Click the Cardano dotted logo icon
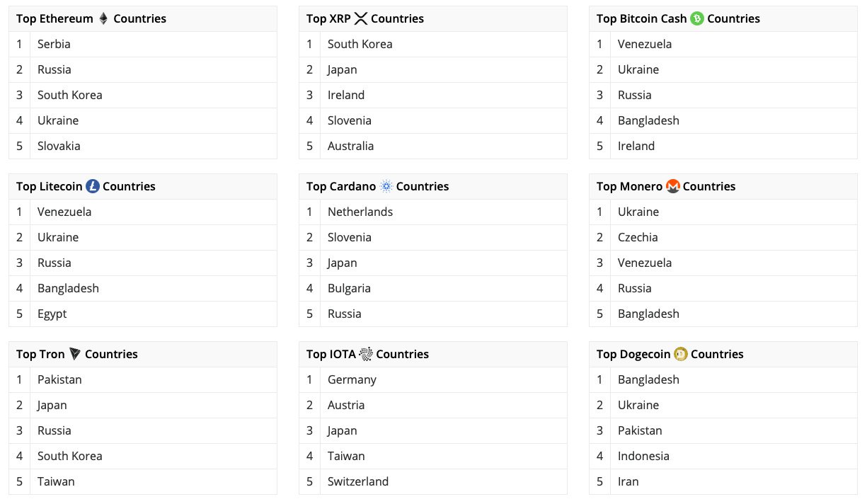This screenshot has height=504, width=867. click(x=386, y=186)
